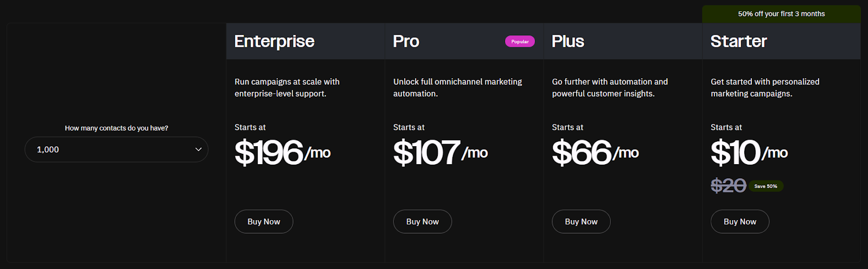Click the $66/mo Plus price
Screen dimensions: 868x269
click(595, 153)
